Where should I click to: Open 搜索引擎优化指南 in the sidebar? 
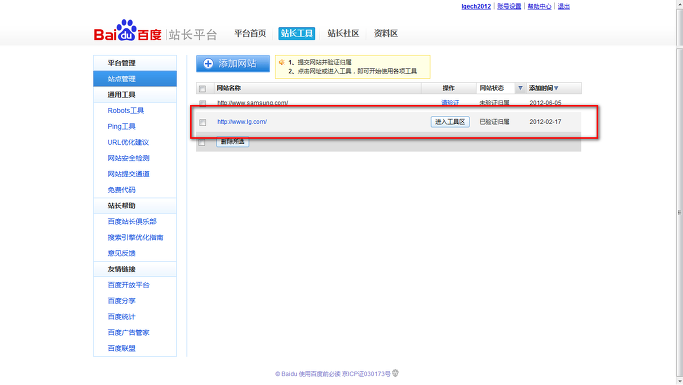tap(135, 237)
